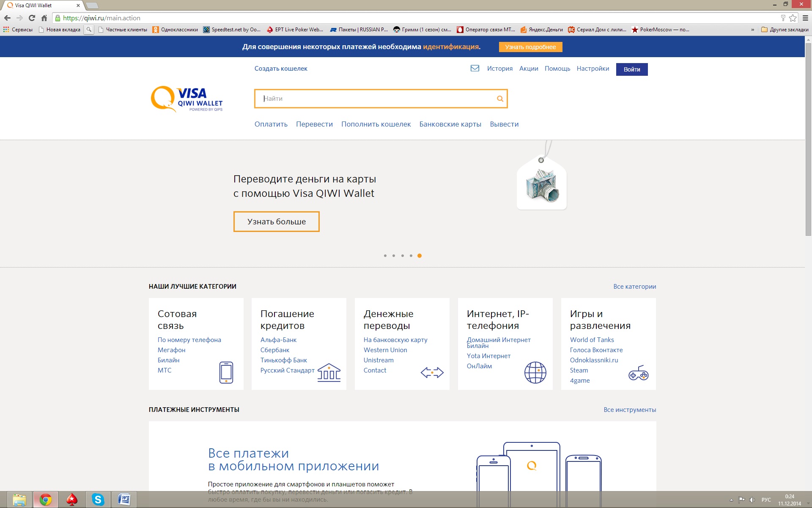Open Microsoft Word from the taskbar
The height and width of the screenshot is (508, 812).
tap(124, 500)
